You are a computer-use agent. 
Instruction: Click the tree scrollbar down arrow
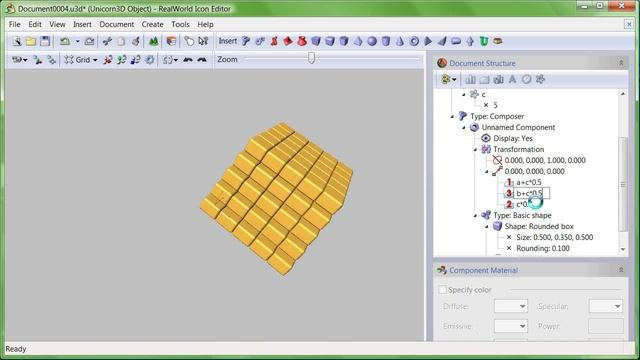623,249
